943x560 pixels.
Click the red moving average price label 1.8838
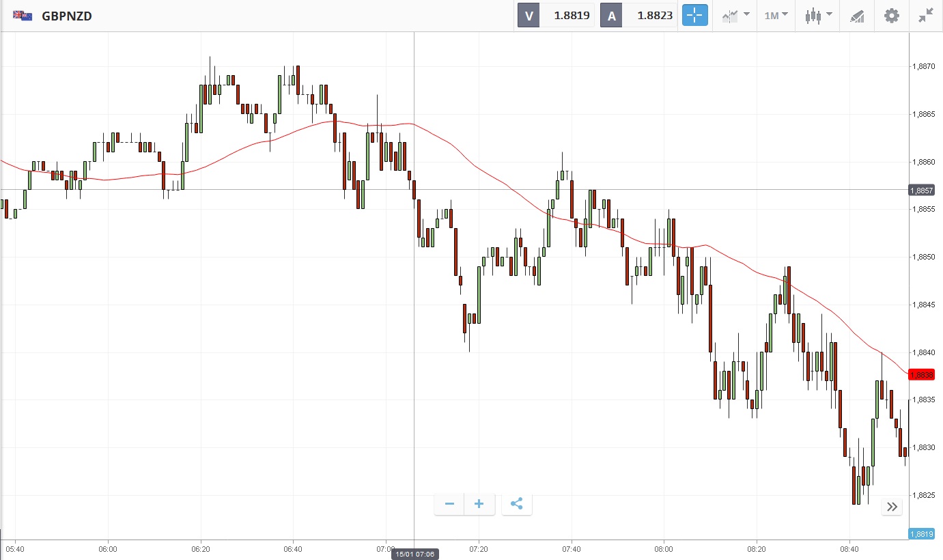[921, 375]
